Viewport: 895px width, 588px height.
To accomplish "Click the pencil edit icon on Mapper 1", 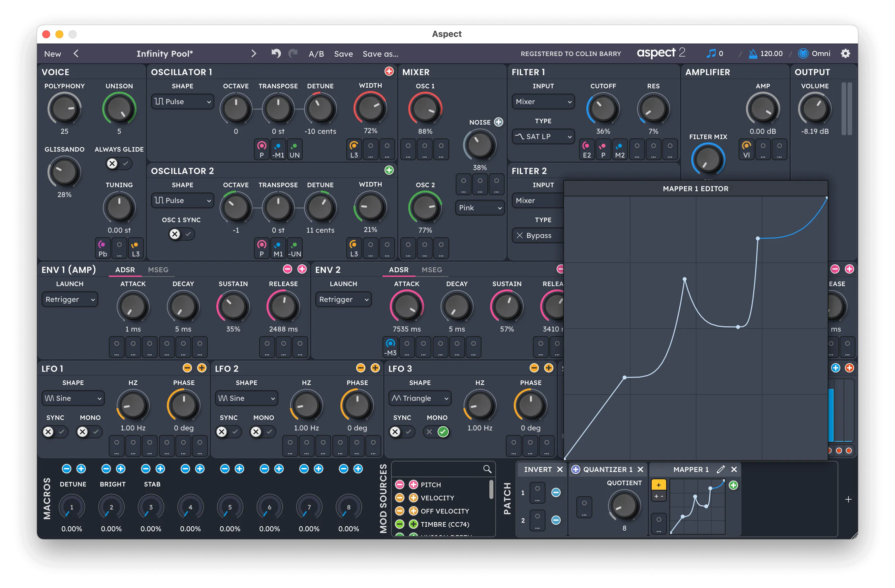I will point(721,469).
